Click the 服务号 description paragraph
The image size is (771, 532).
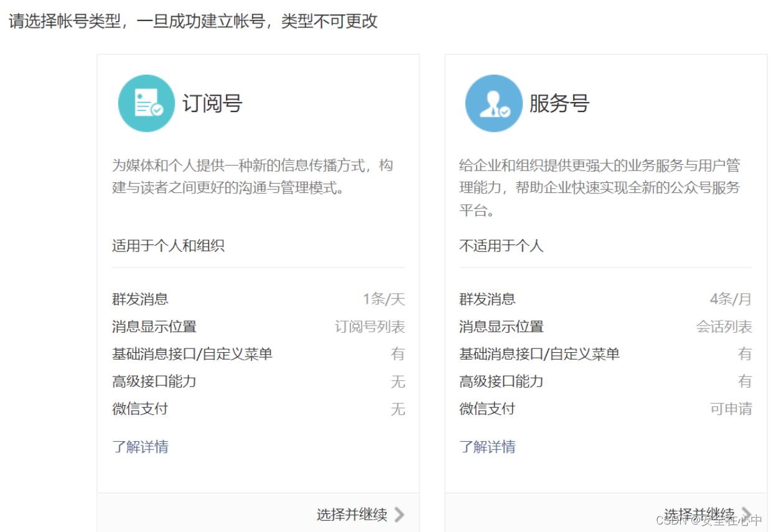click(x=600, y=188)
